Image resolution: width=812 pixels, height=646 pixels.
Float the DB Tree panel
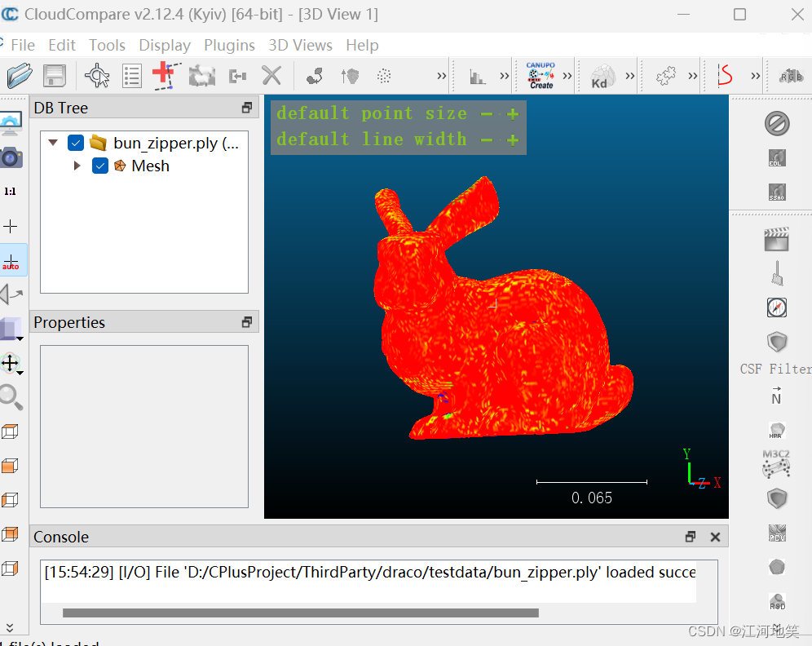(x=247, y=107)
